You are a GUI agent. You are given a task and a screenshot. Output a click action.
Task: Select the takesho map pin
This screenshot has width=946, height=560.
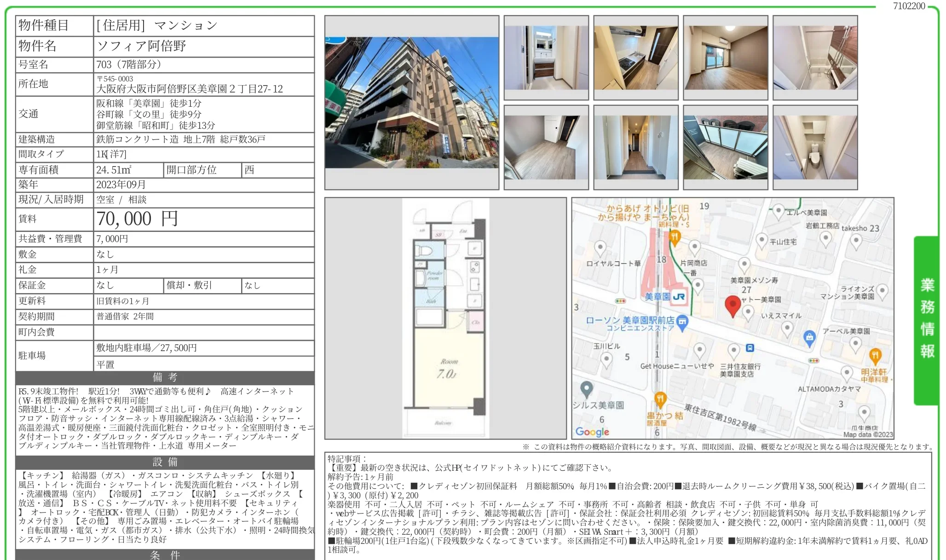point(856,241)
